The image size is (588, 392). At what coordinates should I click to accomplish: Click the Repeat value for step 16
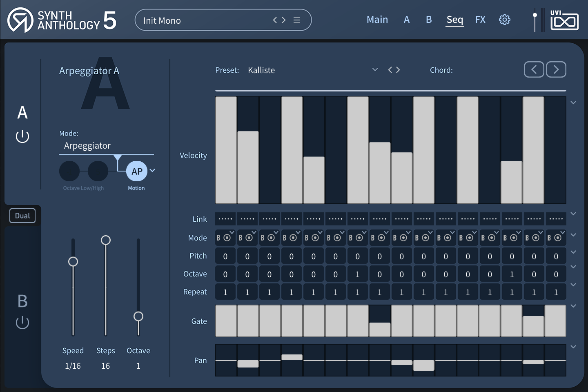tap(556, 292)
